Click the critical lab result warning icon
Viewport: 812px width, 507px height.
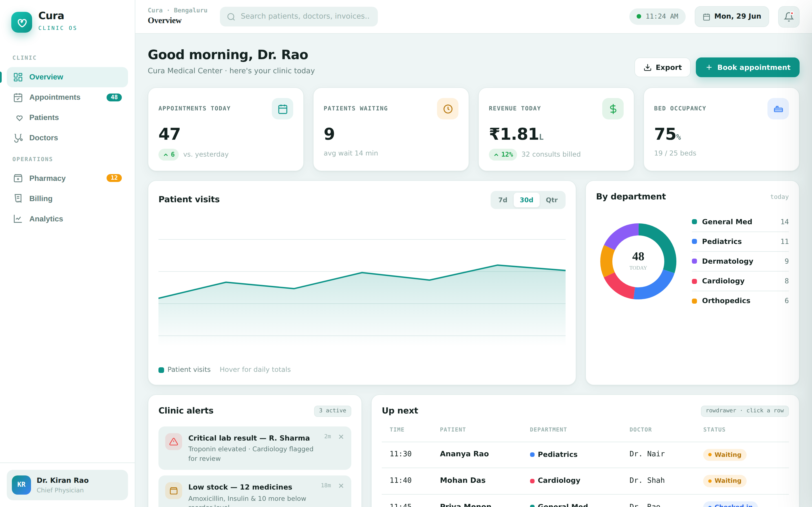point(173,442)
